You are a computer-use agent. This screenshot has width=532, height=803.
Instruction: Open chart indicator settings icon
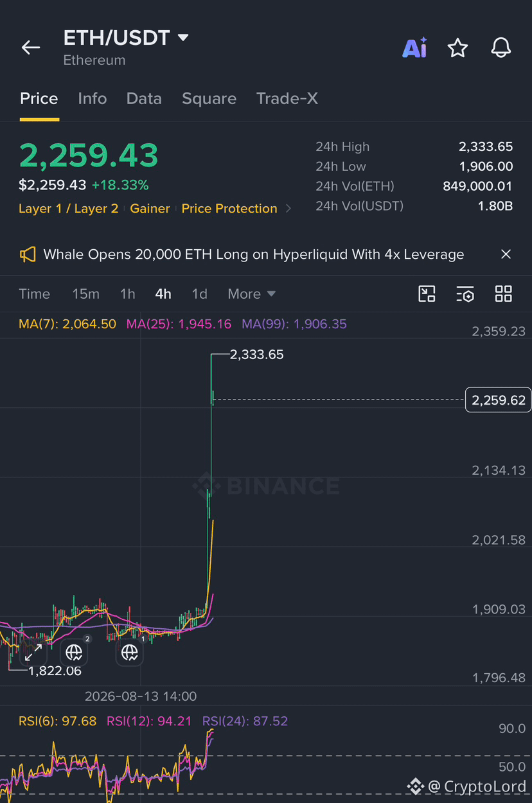coord(465,294)
